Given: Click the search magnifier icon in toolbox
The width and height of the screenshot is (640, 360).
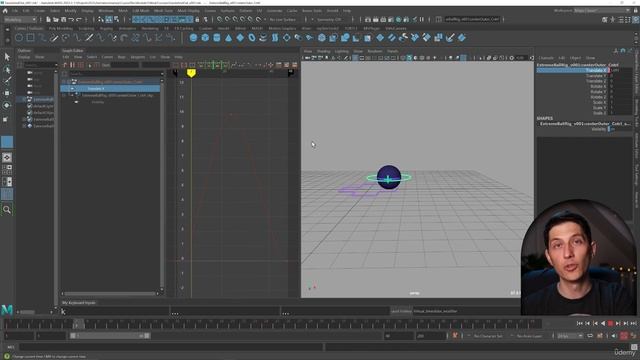Looking at the screenshot, I should (x=7, y=210).
